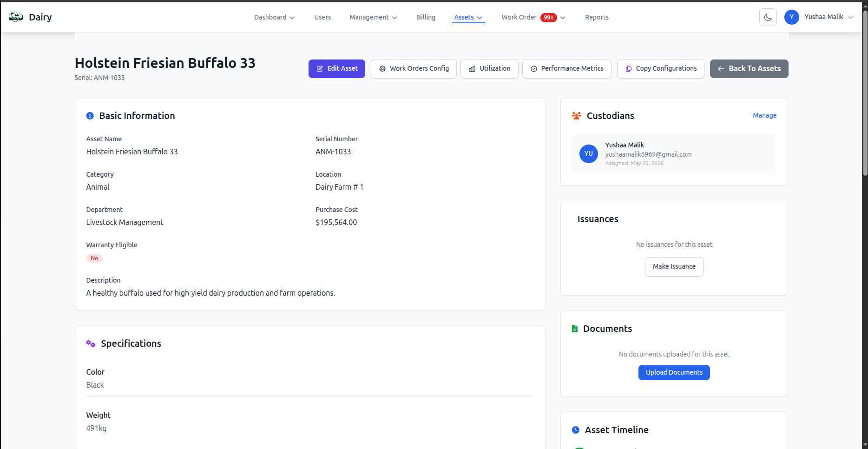Click the Custodians people icon
Viewport: 868px width, 449px height.
pyautogui.click(x=577, y=116)
